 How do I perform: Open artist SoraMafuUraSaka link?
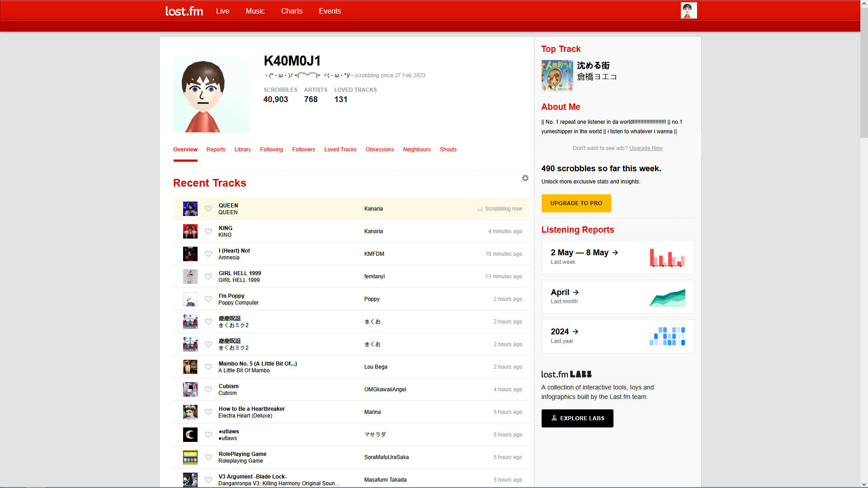(x=387, y=457)
